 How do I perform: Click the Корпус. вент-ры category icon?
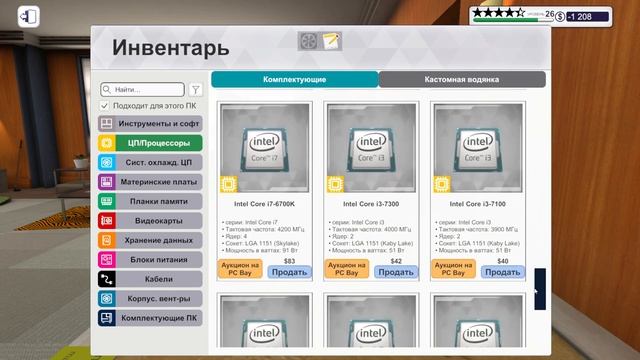click(107, 298)
